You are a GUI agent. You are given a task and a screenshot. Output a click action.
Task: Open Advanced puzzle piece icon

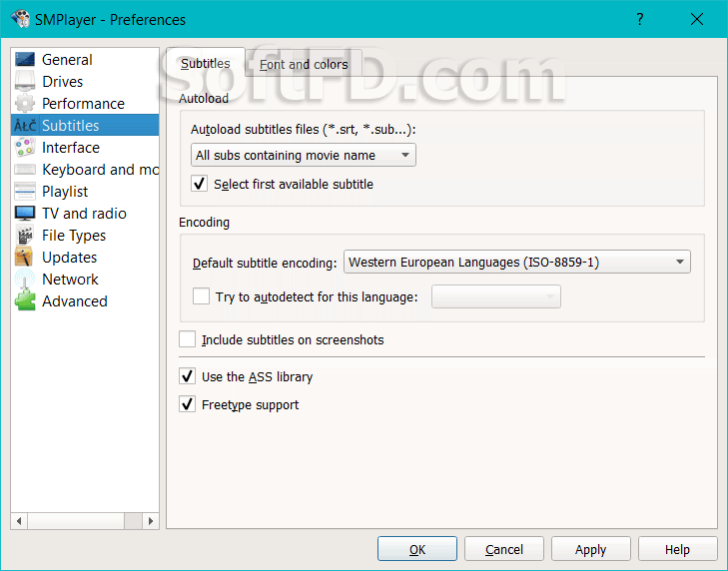(x=25, y=300)
